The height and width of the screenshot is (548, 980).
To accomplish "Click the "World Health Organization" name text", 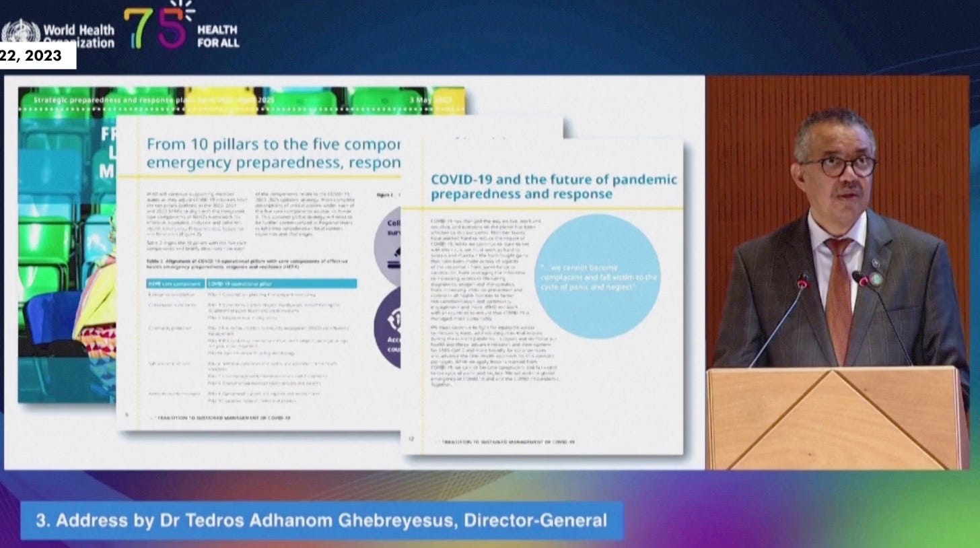I will coord(79,36).
